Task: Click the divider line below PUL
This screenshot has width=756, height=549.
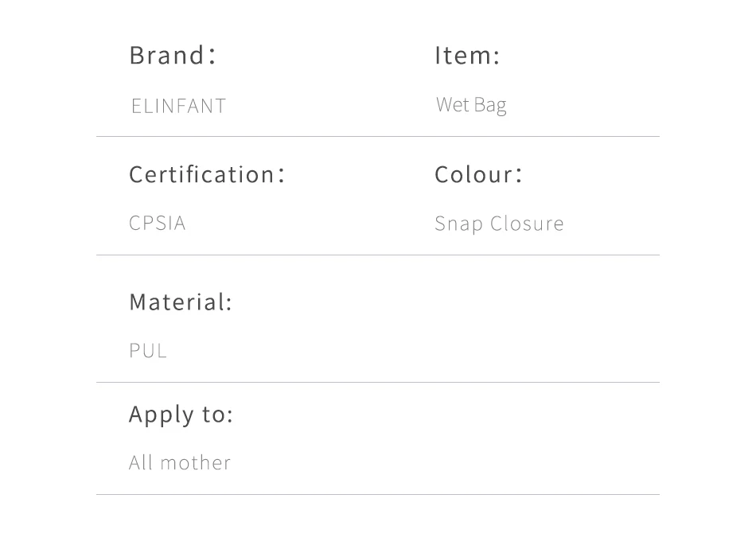Action: (x=377, y=383)
